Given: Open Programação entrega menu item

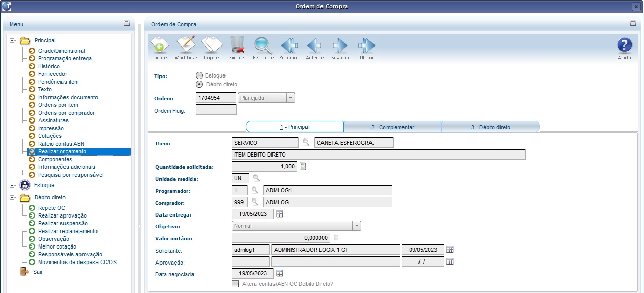Looking at the screenshot, I should point(65,58).
